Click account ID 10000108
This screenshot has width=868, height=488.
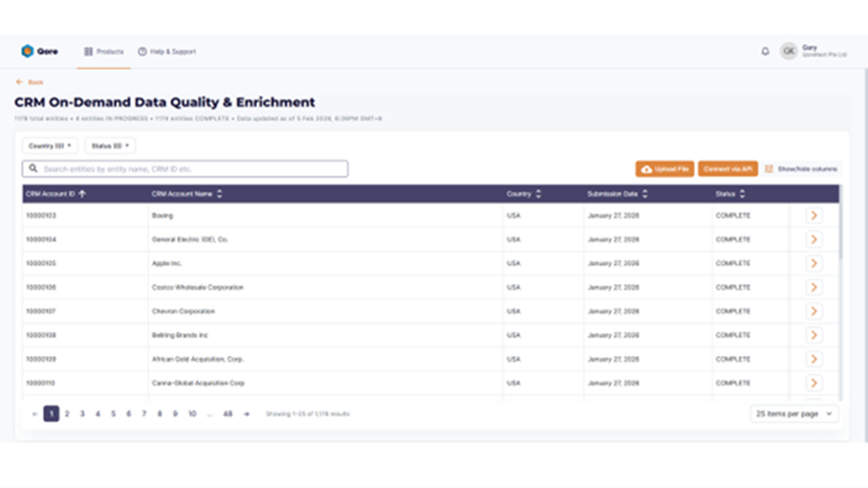click(41, 335)
